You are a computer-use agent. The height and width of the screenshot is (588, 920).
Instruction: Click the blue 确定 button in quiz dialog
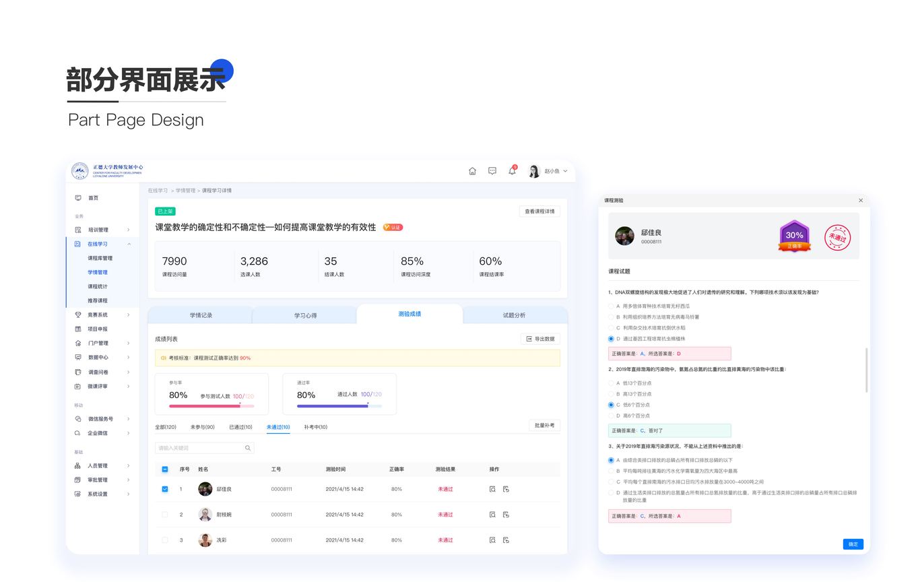point(853,544)
